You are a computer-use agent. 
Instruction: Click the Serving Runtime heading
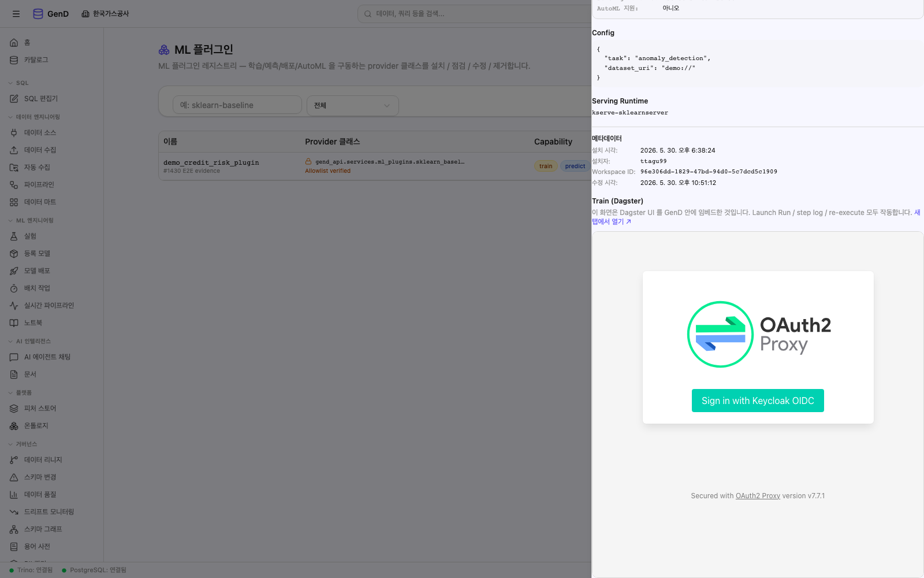(620, 101)
